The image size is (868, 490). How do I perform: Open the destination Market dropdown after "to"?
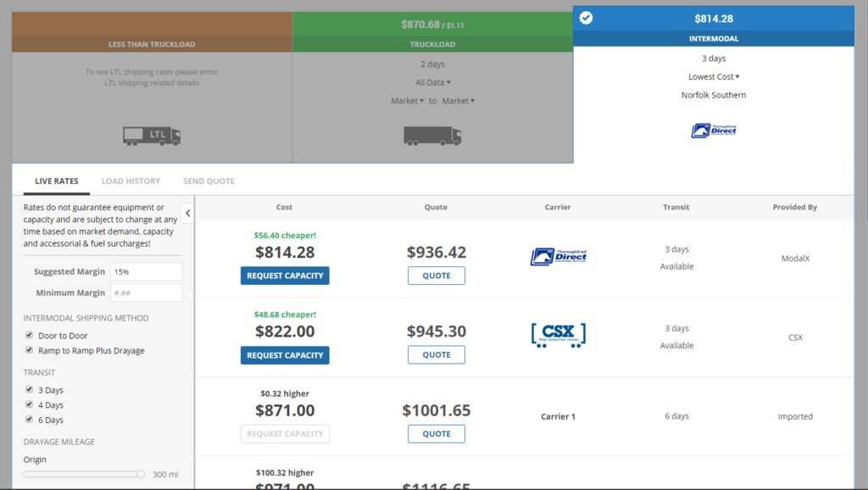[x=458, y=101]
